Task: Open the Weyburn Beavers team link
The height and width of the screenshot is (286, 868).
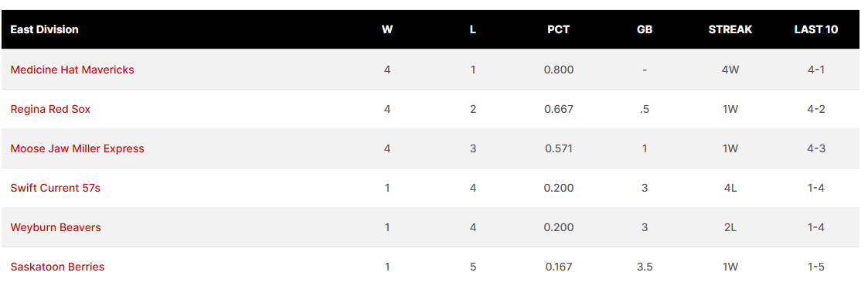Action: [56, 227]
